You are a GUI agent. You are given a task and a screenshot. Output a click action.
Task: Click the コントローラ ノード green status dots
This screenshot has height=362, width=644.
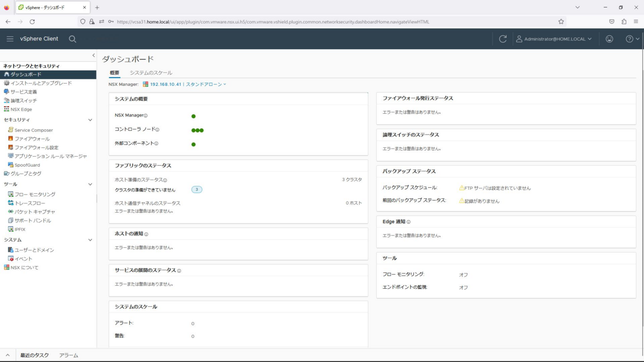[x=197, y=130]
